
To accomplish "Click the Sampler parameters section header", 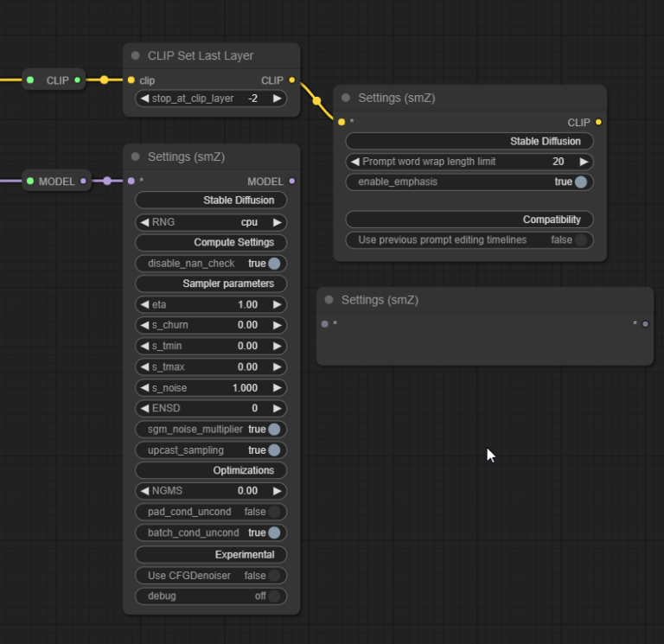I will click(211, 284).
